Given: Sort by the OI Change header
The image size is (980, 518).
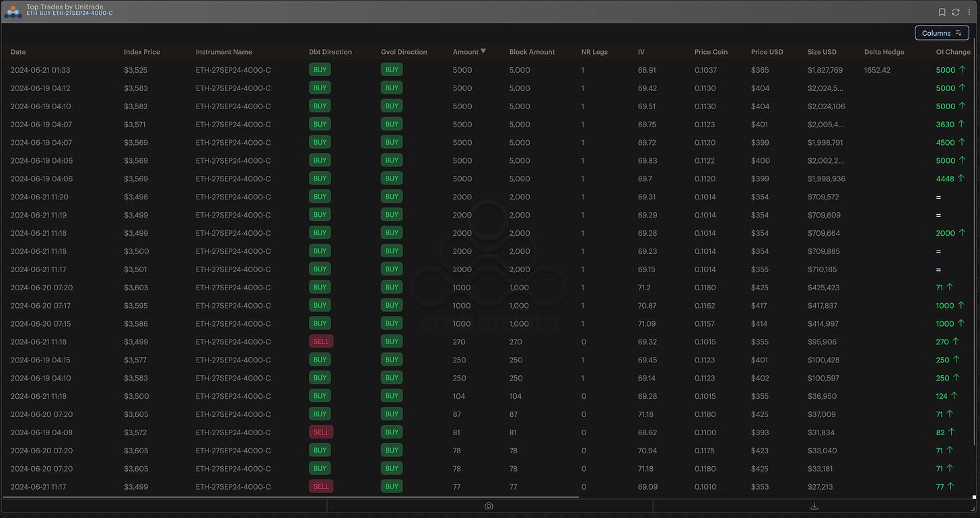Looking at the screenshot, I should pos(953,52).
